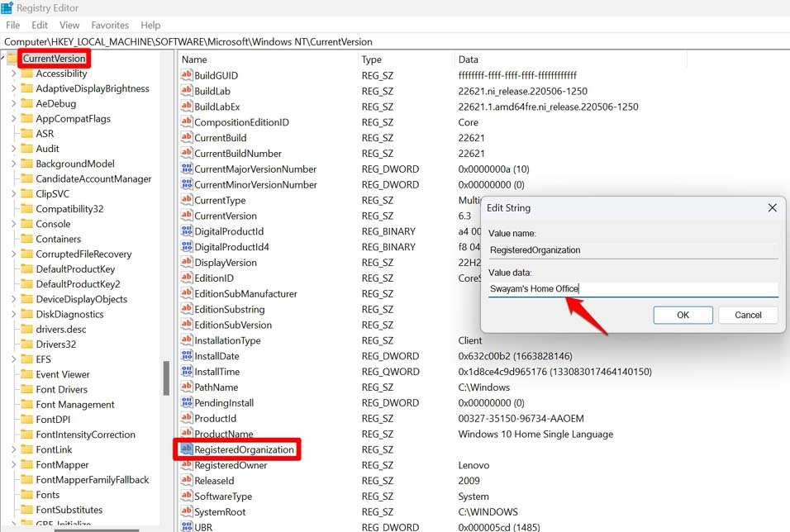Click the DigitalProductId4 binary value icon

187,247
